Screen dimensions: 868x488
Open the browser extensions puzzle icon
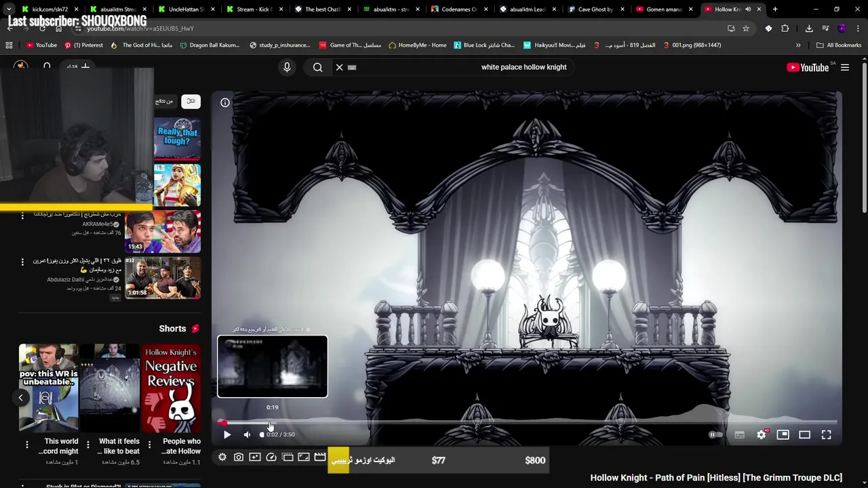[785, 28]
